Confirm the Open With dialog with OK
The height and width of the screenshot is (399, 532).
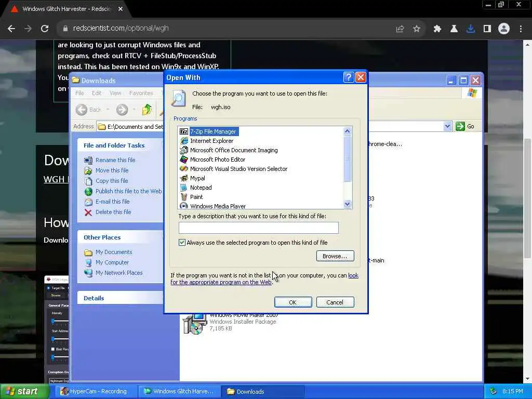pos(293,302)
